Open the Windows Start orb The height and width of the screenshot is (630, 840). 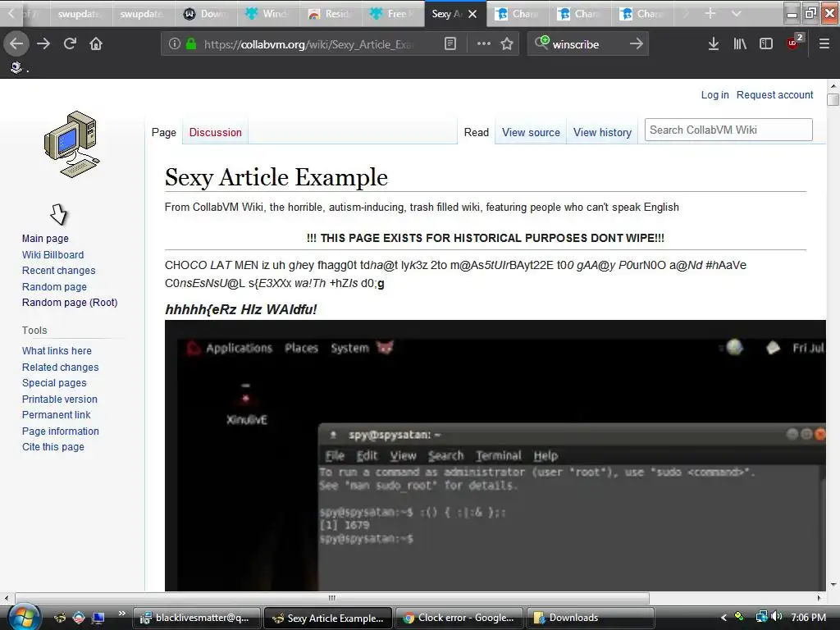click(x=24, y=617)
